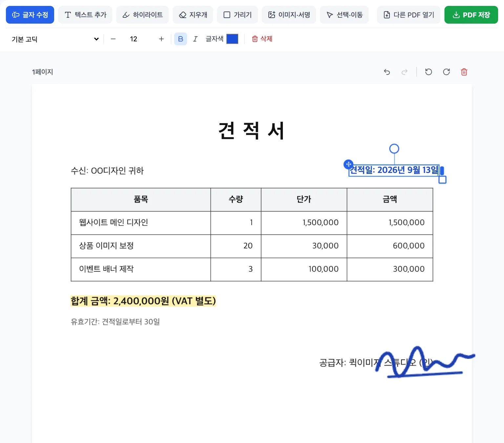This screenshot has width=504, height=443.
Task: Click the square resize handle of the text box
Action: point(442,180)
